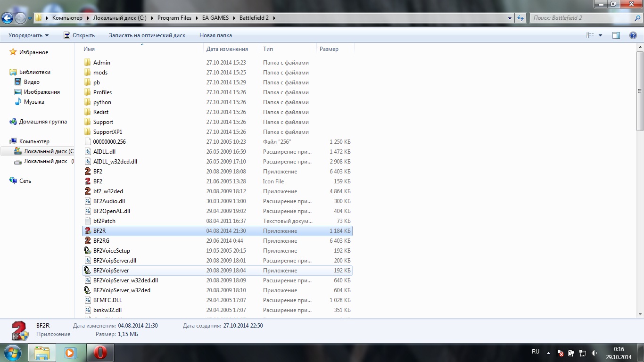Click the help question mark icon

pyautogui.click(x=633, y=35)
